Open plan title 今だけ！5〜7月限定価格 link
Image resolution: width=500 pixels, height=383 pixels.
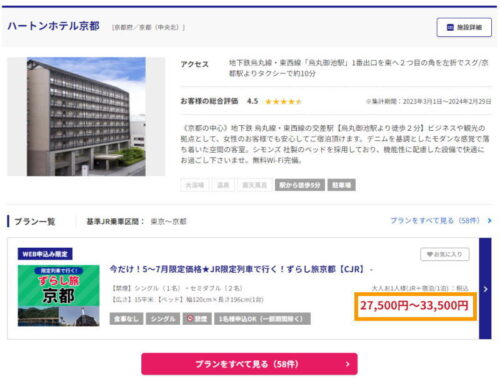(237, 269)
